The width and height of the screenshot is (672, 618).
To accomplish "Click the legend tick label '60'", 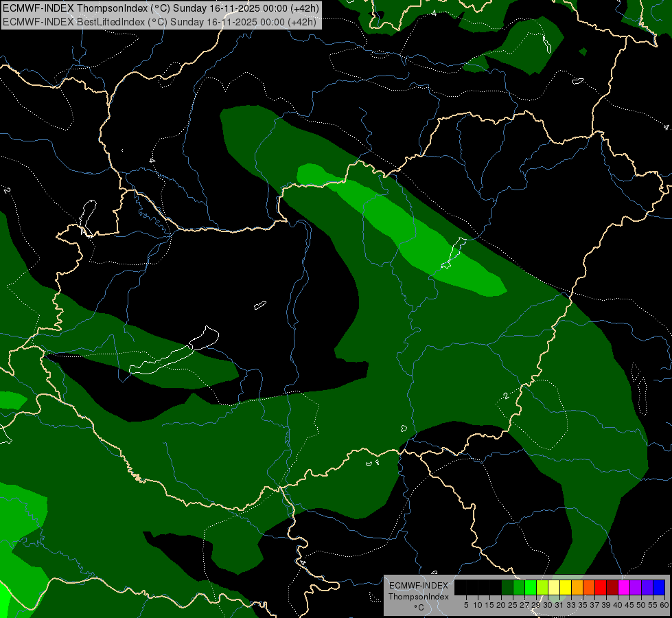I will coord(664,605).
